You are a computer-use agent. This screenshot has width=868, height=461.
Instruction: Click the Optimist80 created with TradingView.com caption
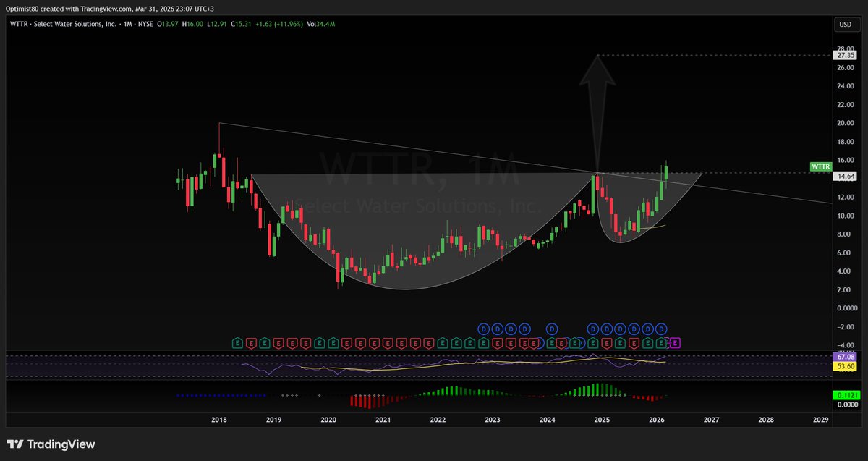(110, 8)
